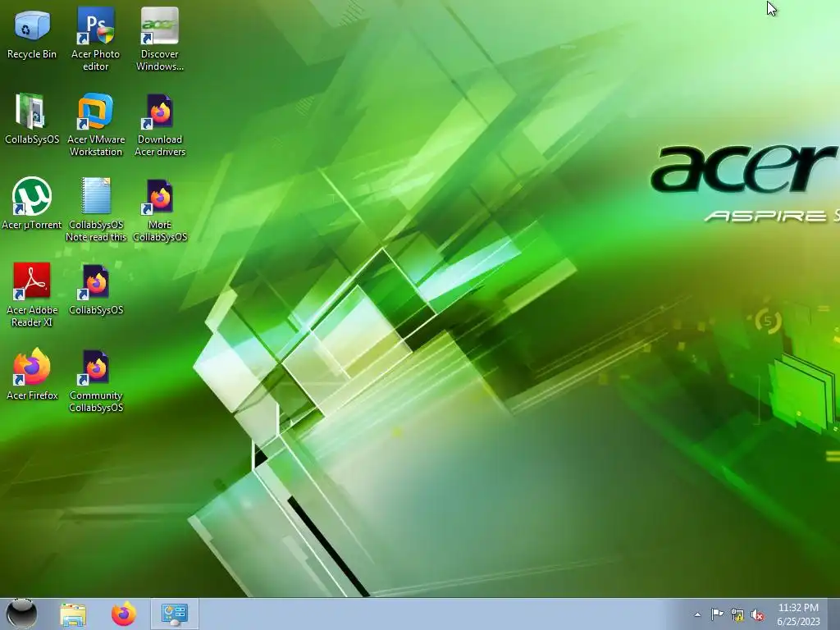Launch Acer VMware Workstation shortcut
Image resolution: width=840 pixels, height=630 pixels.
click(96, 125)
